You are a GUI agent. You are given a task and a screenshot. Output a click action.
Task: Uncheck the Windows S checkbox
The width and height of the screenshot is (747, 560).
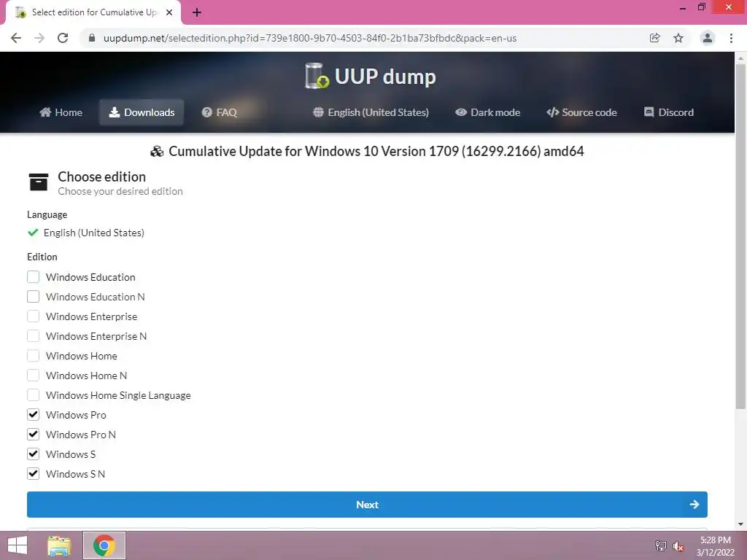tap(34, 454)
